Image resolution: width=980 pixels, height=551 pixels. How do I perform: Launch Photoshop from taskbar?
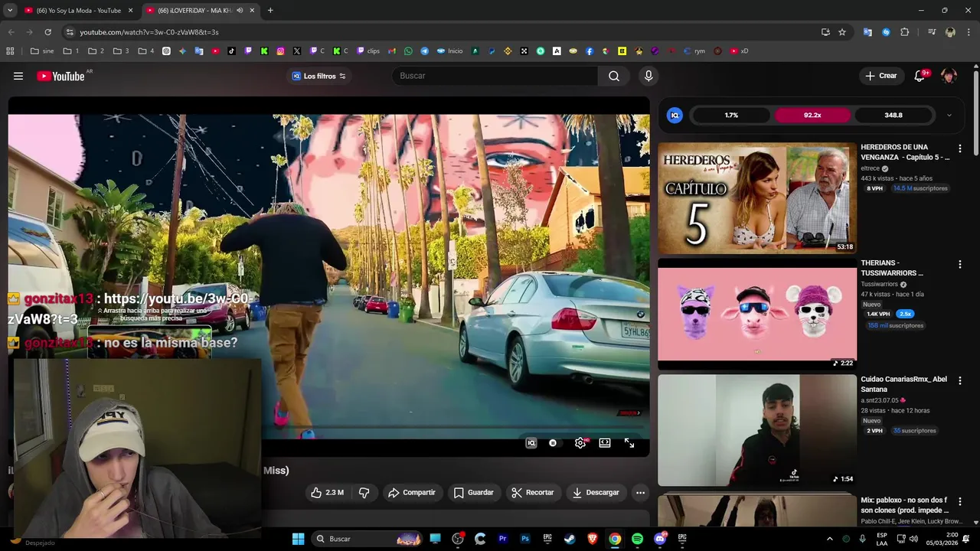525,539
